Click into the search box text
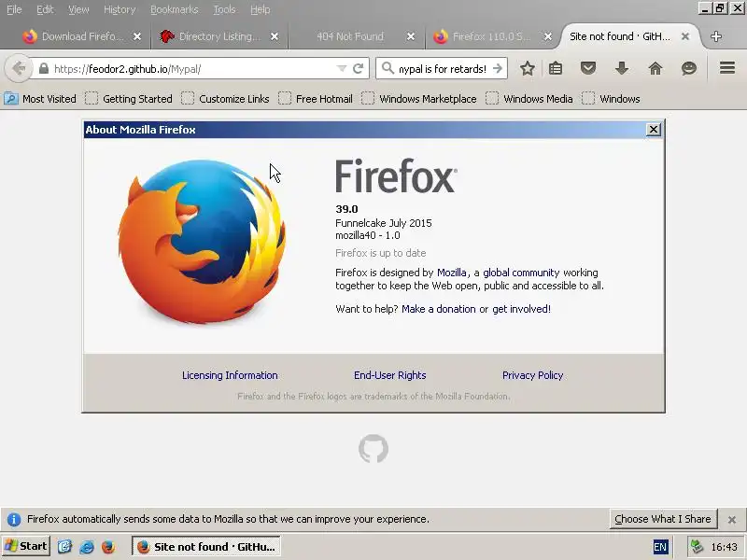 click(x=443, y=68)
